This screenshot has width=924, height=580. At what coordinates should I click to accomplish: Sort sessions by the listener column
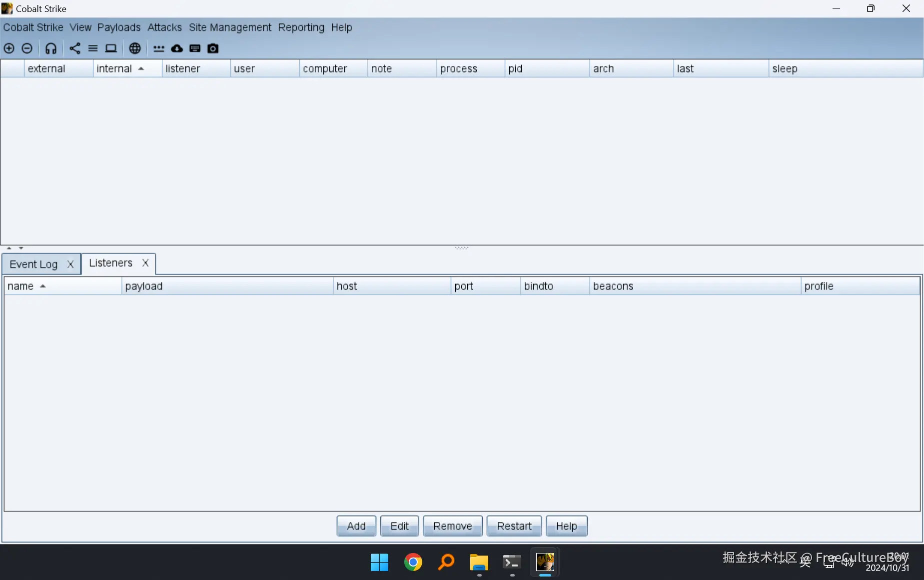(x=196, y=68)
